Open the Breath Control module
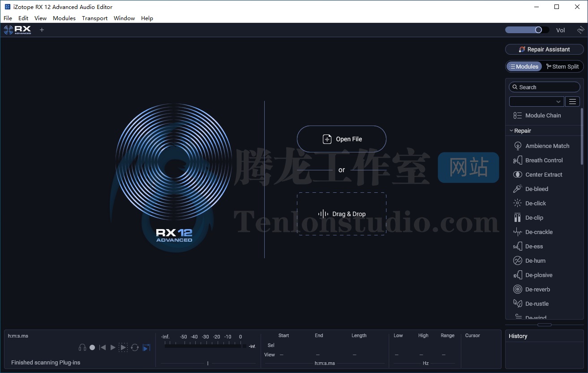The image size is (588, 373). point(544,160)
